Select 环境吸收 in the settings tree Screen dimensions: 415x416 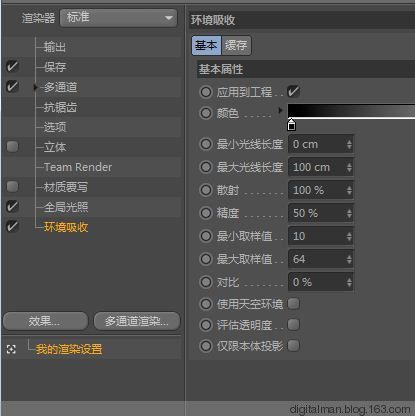66,227
